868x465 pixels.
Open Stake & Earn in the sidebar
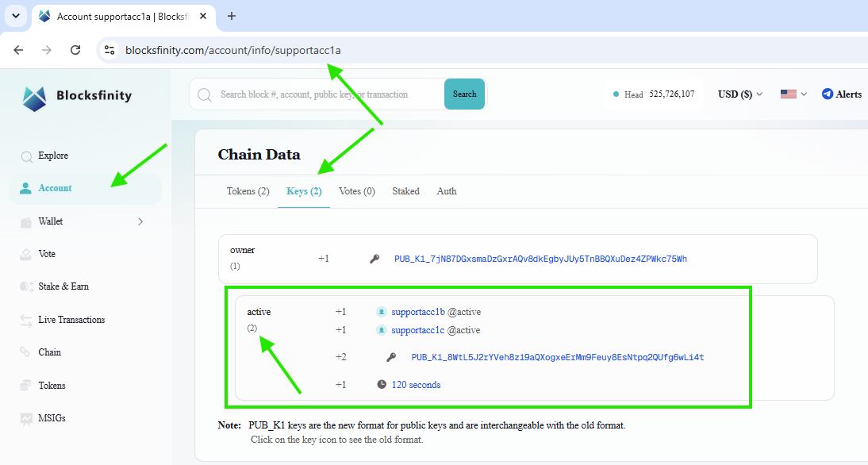click(x=63, y=286)
